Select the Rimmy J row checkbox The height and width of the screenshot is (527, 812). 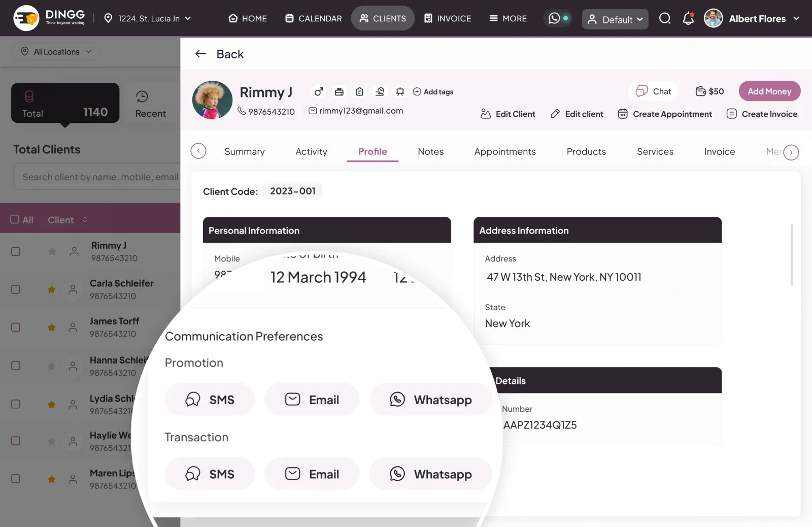[16, 252]
